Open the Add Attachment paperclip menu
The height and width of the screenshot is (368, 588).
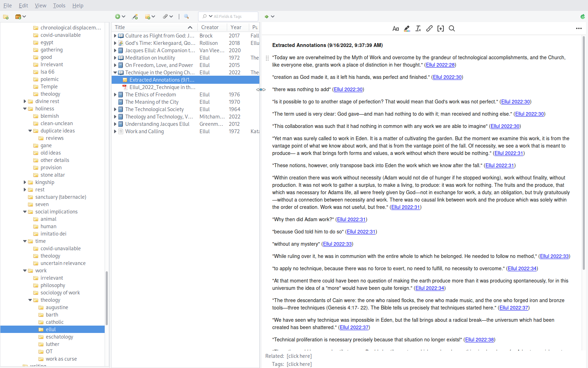click(168, 16)
